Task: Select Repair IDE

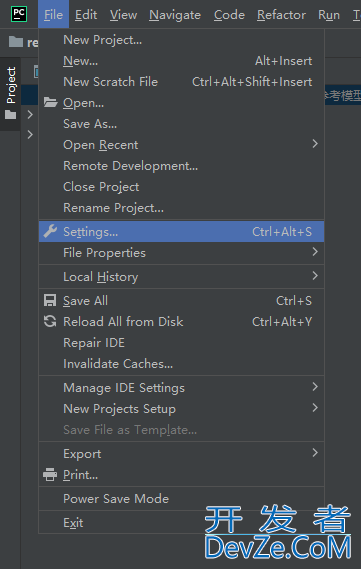Action: click(181, 343)
